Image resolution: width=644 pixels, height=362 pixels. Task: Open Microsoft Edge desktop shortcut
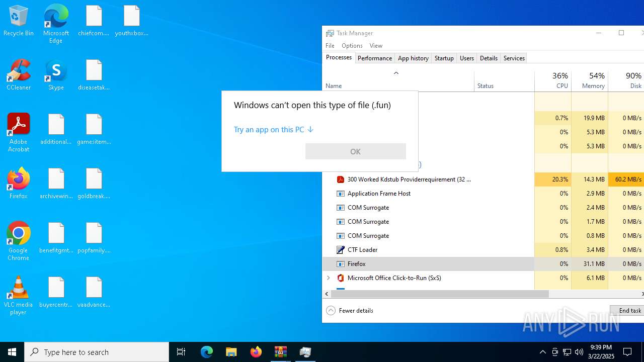(56, 24)
